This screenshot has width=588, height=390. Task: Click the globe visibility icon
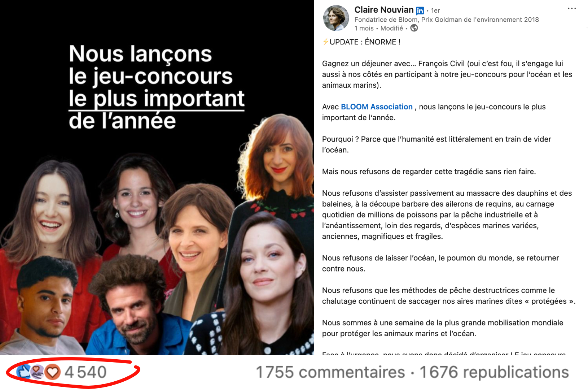(x=414, y=28)
